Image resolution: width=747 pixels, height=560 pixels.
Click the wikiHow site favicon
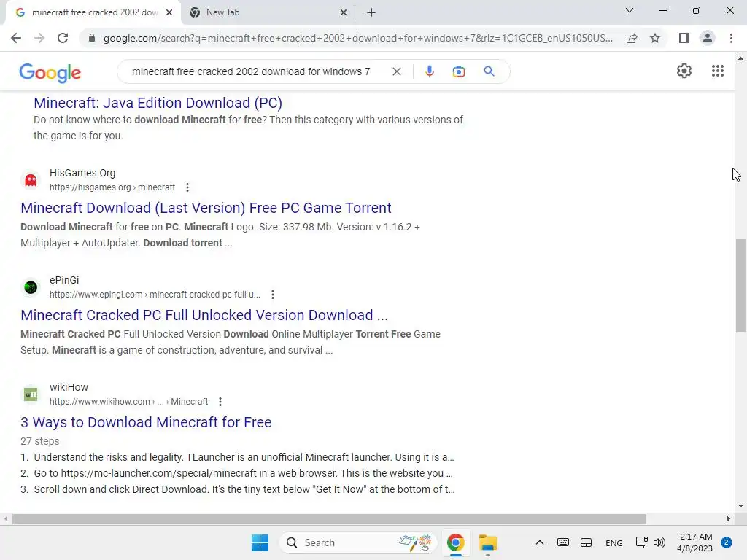(x=31, y=394)
